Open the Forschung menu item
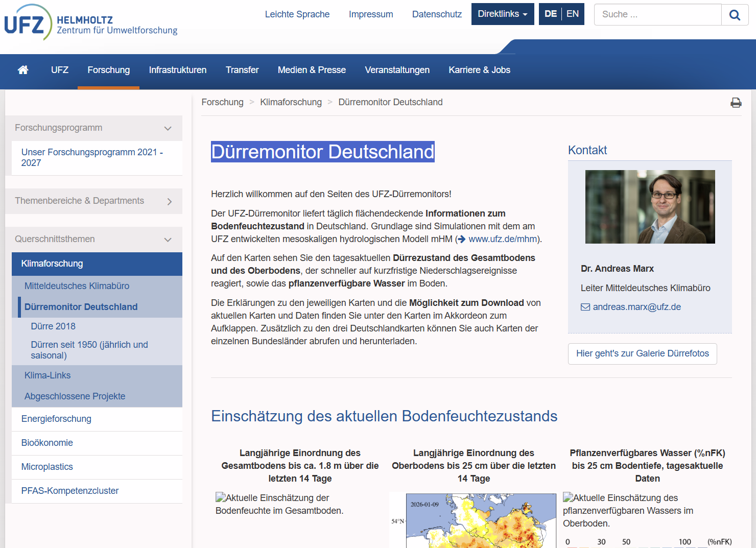 pos(108,70)
